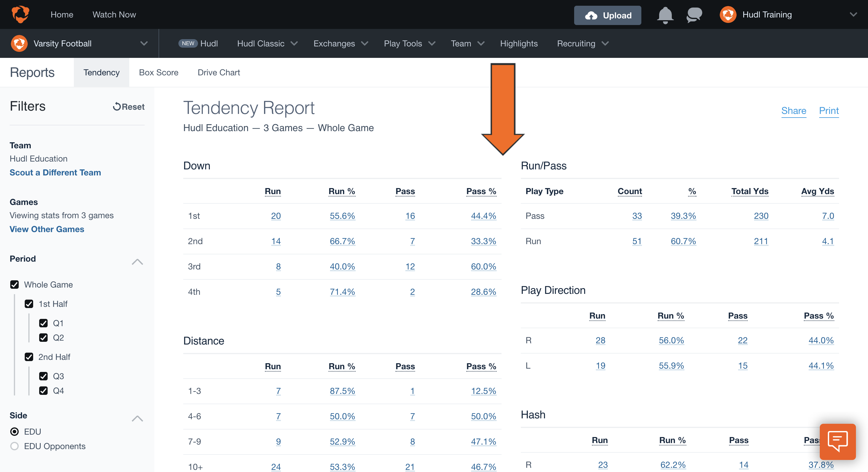Open the 1st down Run count 20
The image size is (868, 472).
point(276,216)
